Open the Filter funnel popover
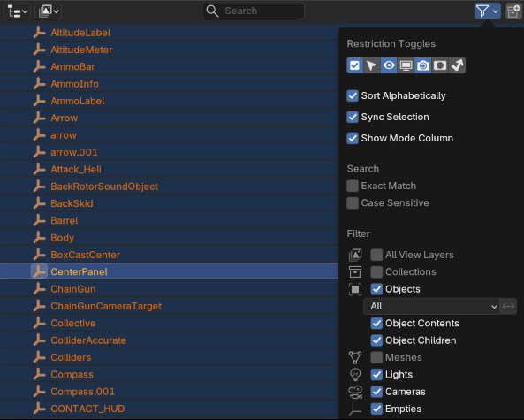The image size is (524, 420). pyautogui.click(x=487, y=11)
